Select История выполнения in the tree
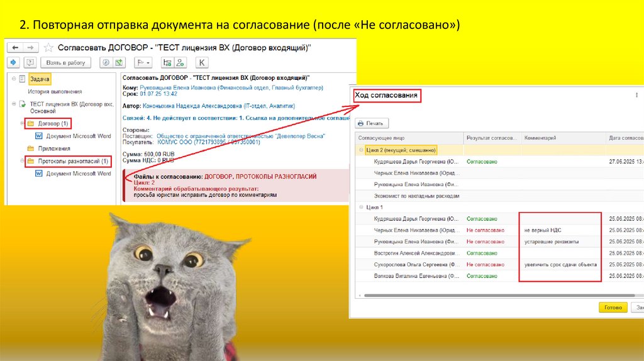Screen dimensions: 644x361 pos(55,92)
